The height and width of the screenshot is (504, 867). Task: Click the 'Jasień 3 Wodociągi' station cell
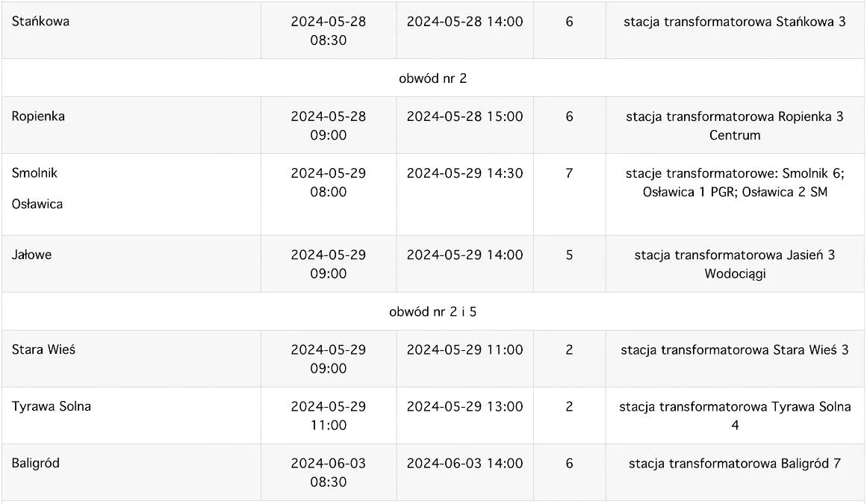735,264
